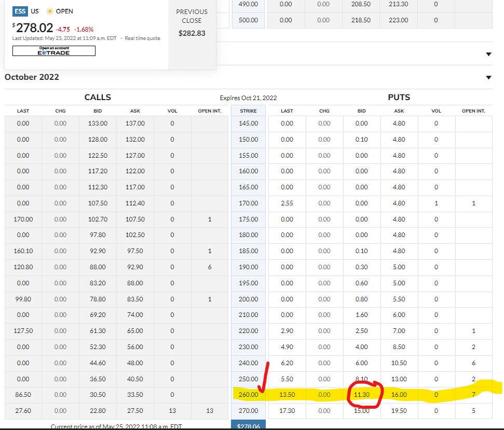Click the $282.83 previous close value
The image size is (504, 430).
(x=192, y=33)
